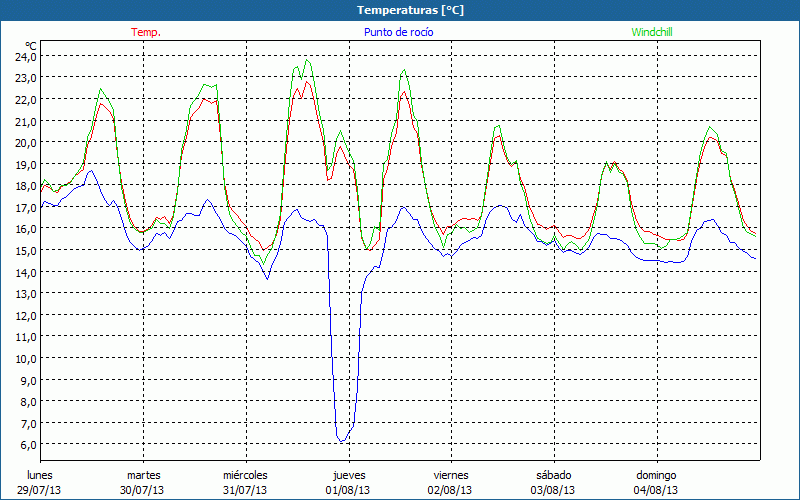Select the jueves day label
The image size is (800, 500).
click(x=348, y=475)
